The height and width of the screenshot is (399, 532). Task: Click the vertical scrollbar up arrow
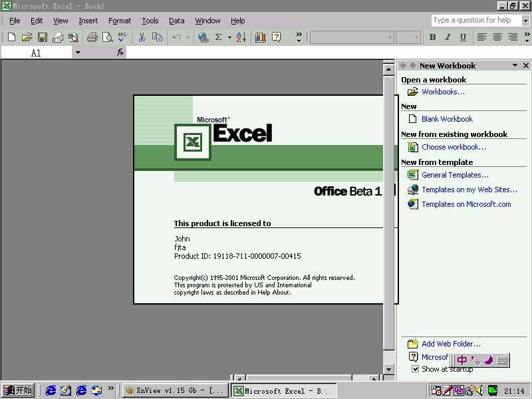coord(388,70)
